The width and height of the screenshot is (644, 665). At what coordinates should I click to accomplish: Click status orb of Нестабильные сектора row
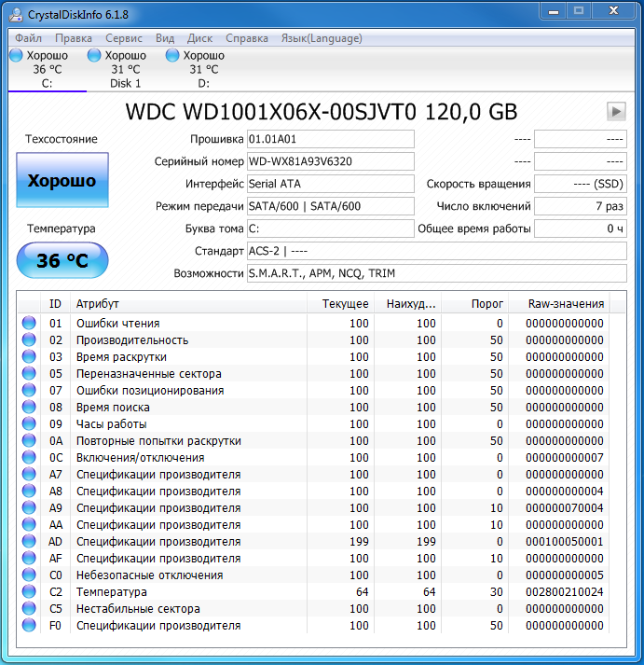click(29, 609)
